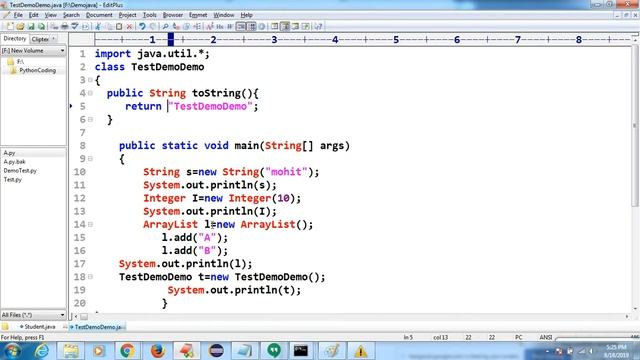The image size is (640, 360).
Task: Click the column marker on the ruler
Action: [171, 40]
